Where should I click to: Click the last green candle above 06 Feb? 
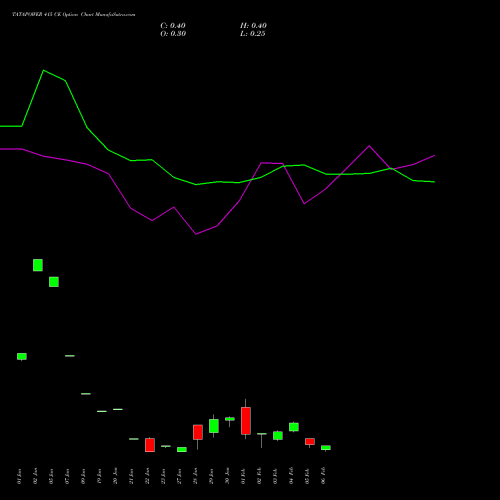tap(326, 448)
